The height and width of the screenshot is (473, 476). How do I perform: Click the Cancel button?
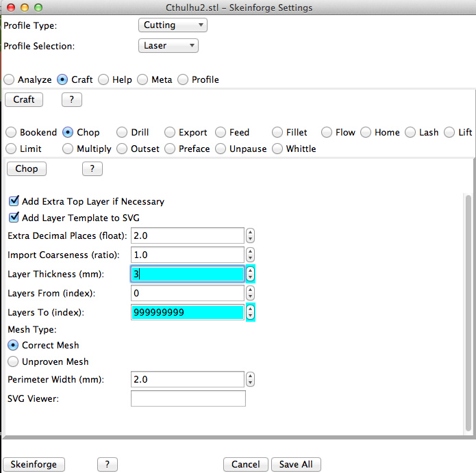click(x=246, y=465)
